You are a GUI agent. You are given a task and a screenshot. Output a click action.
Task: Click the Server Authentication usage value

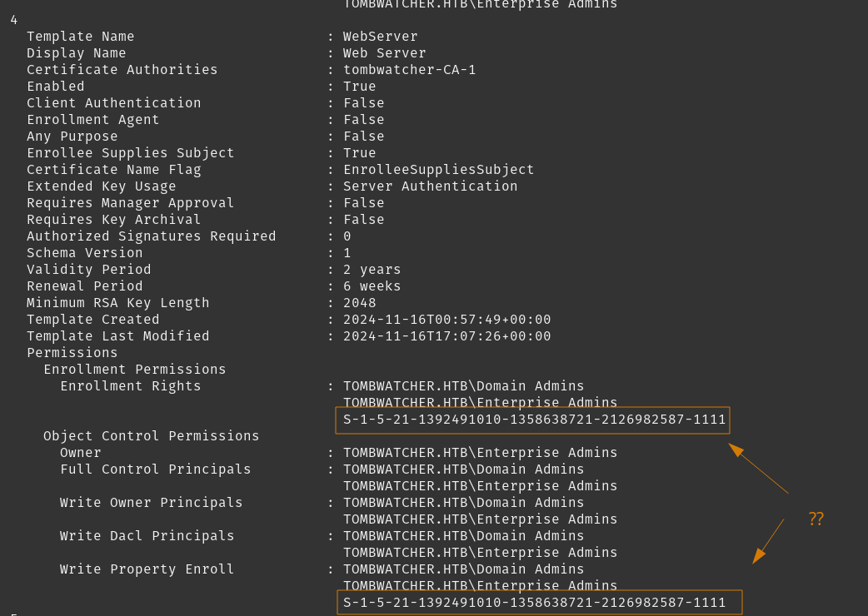click(x=430, y=186)
